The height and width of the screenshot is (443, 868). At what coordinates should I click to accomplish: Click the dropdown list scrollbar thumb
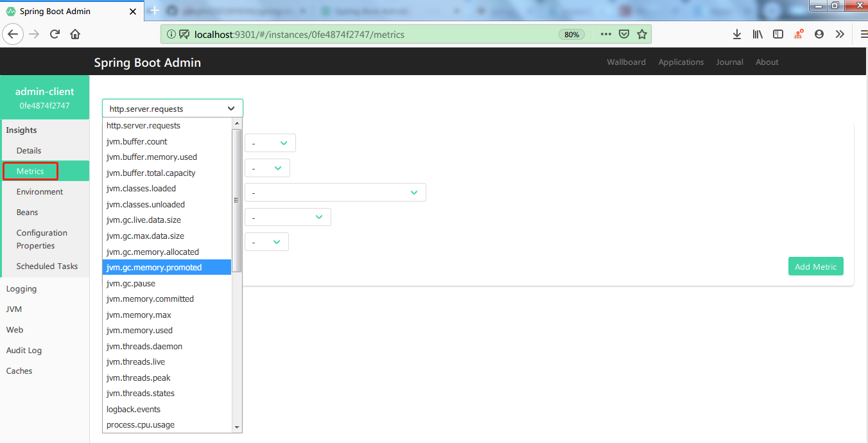point(237,200)
